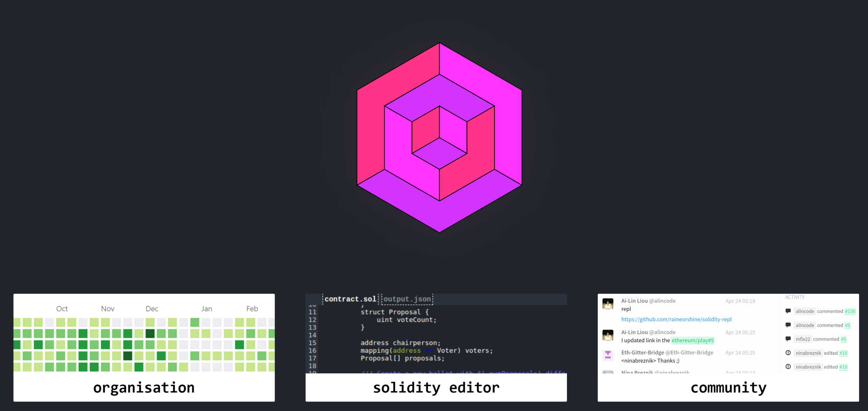Screen dimensions: 868x411
Task: Click the issue icon beside the first ninabreznik edit
Action: [788, 353]
